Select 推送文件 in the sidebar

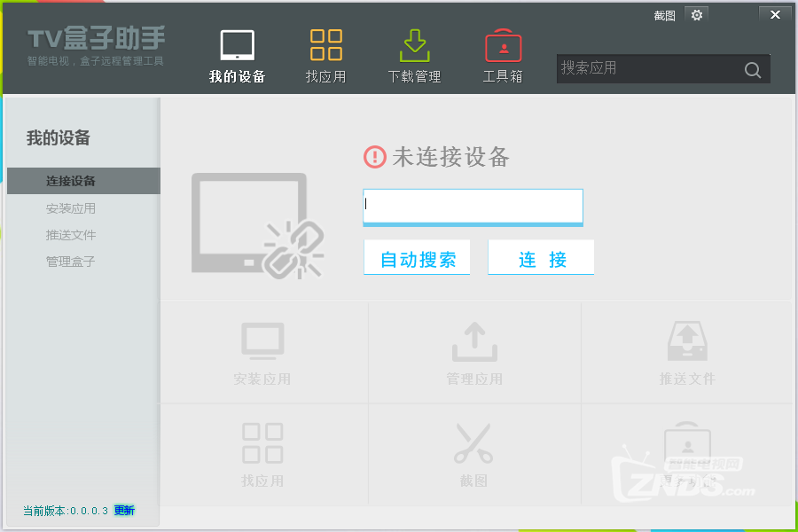pyautogui.click(x=71, y=235)
